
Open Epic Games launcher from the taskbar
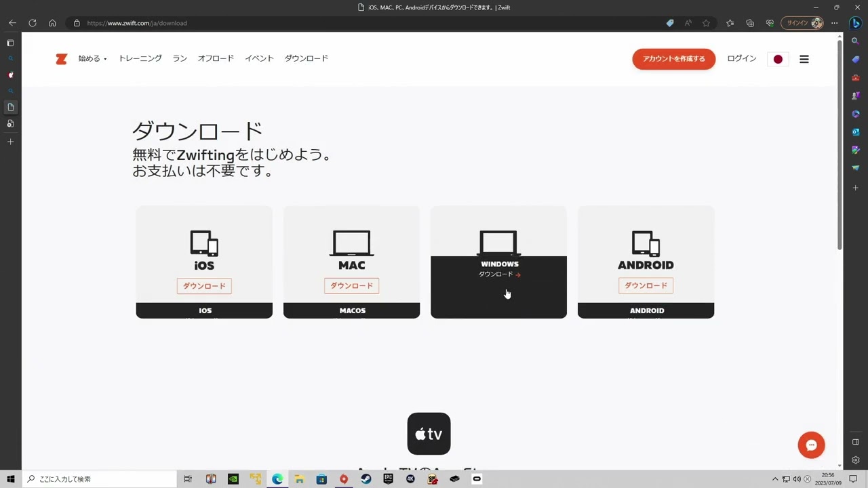(388, 479)
